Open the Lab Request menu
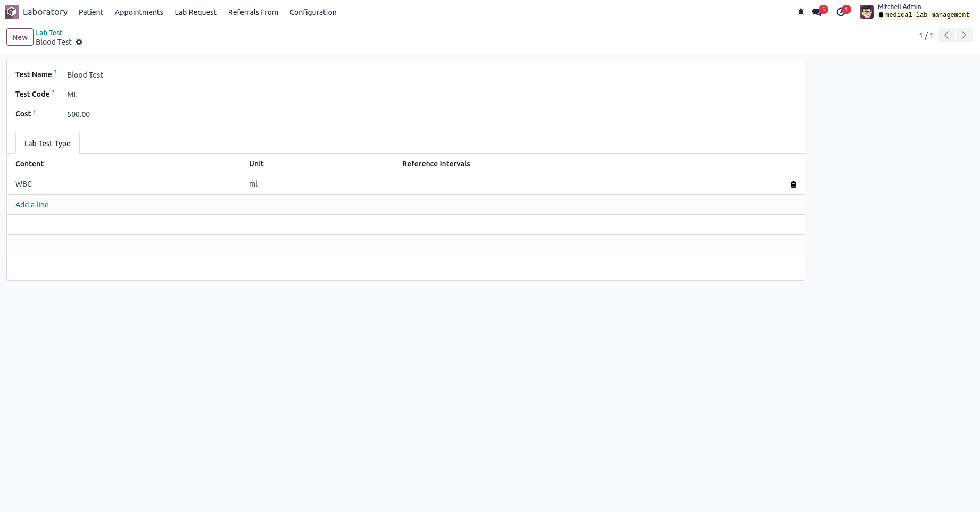 coord(195,12)
